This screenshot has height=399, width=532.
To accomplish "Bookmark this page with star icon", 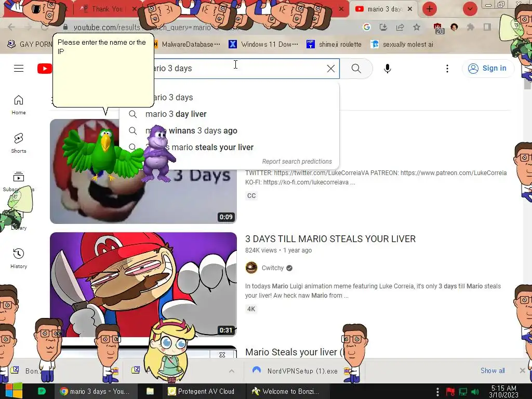I will (x=417, y=27).
